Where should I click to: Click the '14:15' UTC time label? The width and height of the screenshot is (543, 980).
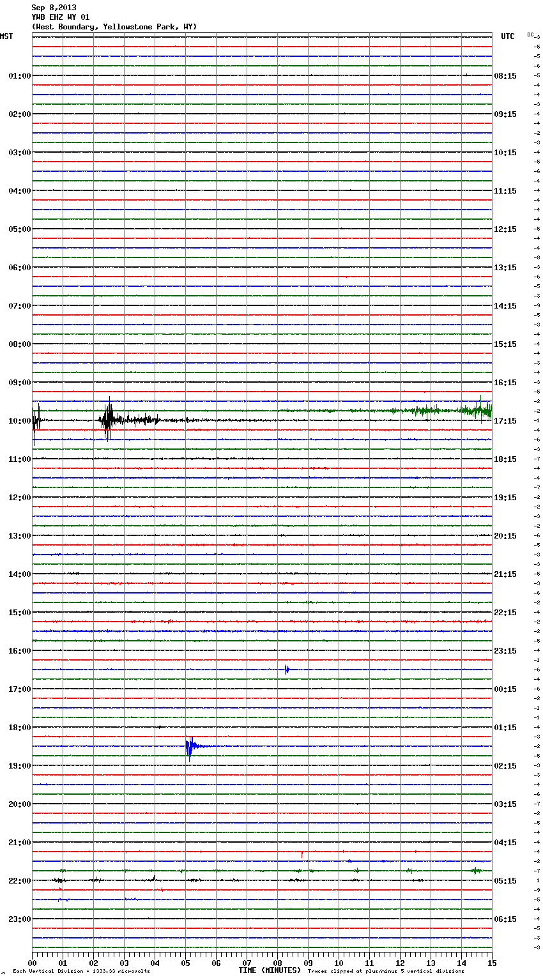505,306
